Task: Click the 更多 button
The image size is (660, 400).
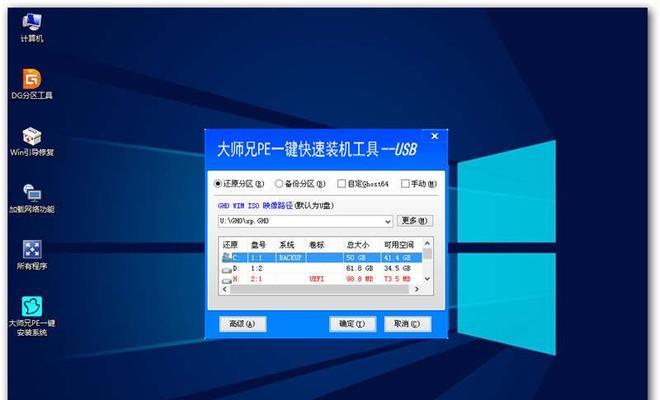Action: [x=415, y=221]
